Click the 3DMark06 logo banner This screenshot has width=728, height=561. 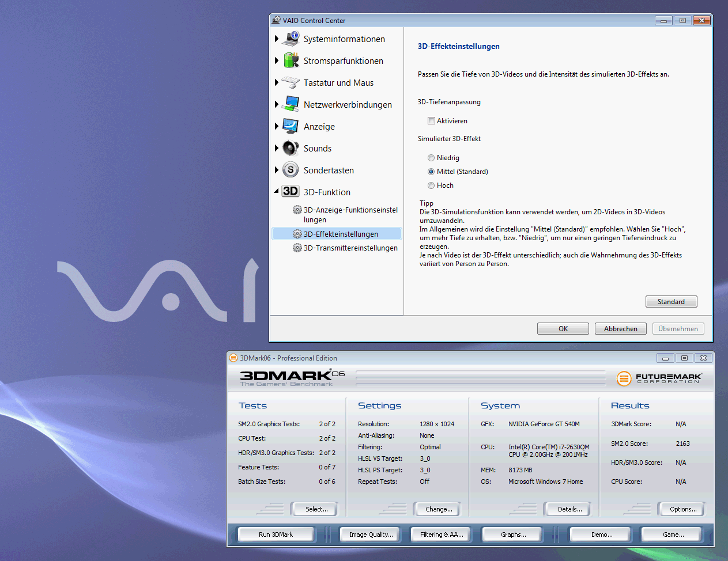[292, 377]
